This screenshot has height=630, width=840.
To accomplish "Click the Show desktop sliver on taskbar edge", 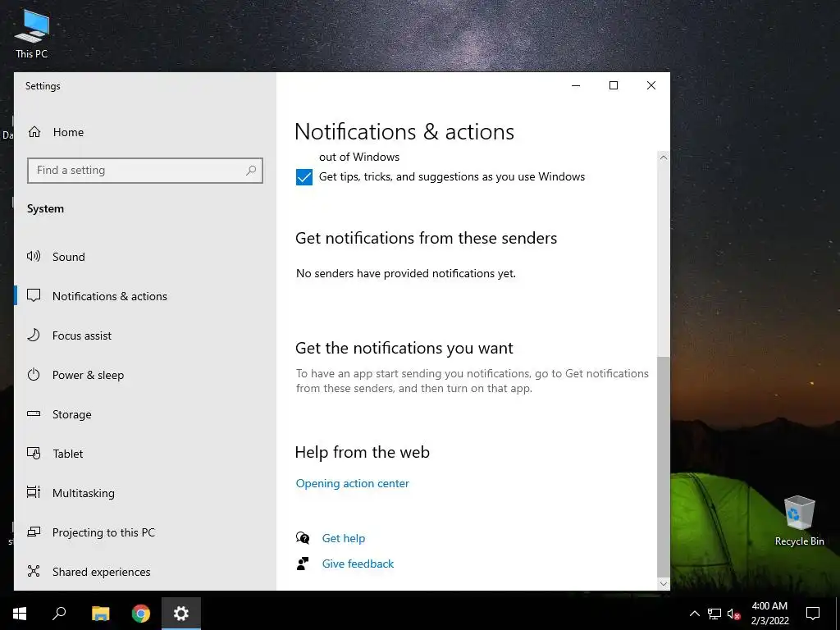I will [x=838, y=614].
